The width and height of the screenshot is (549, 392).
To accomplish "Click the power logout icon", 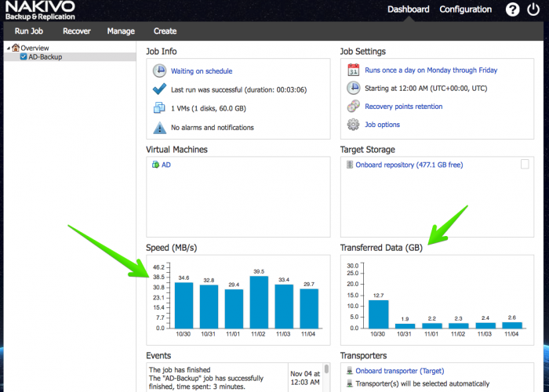I will (x=533, y=9).
